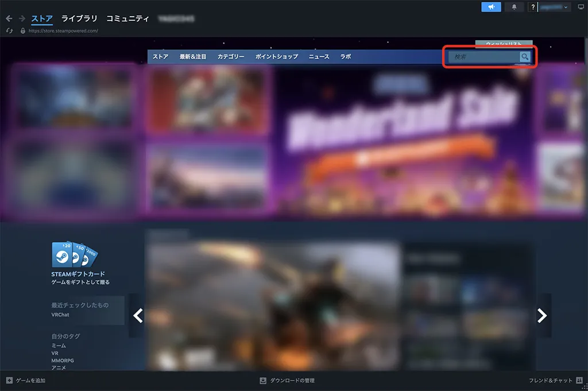Switch to Big Picture mode monitor icon
This screenshot has height=391, width=588.
click(x=581, y=7)
